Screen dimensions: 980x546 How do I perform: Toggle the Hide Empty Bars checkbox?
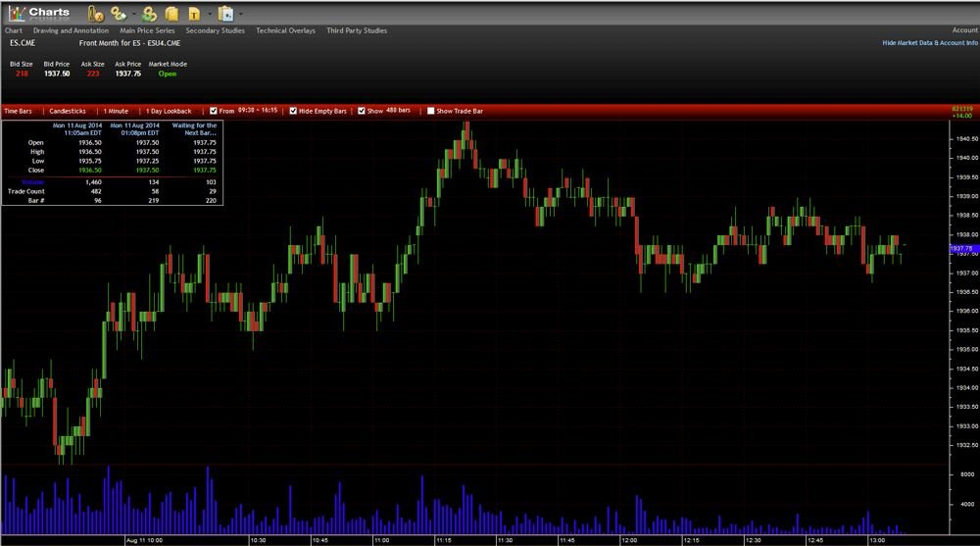(x=293, y=111)
